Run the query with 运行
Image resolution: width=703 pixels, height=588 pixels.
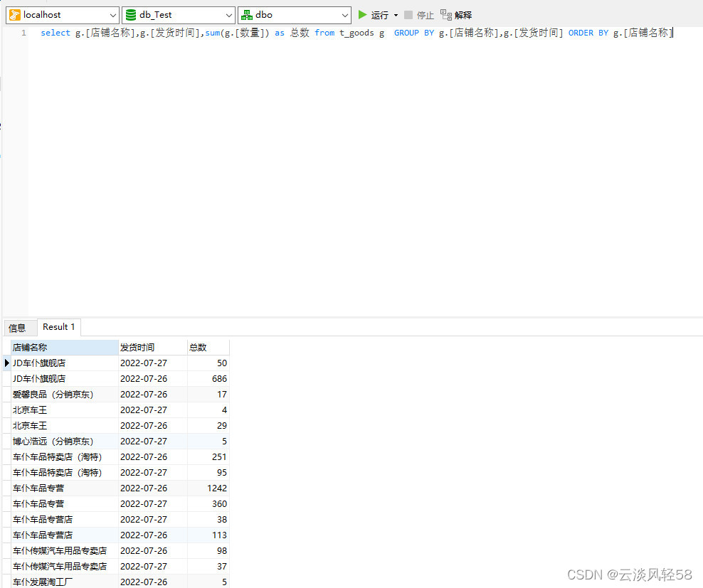click(x=380, y=15)
